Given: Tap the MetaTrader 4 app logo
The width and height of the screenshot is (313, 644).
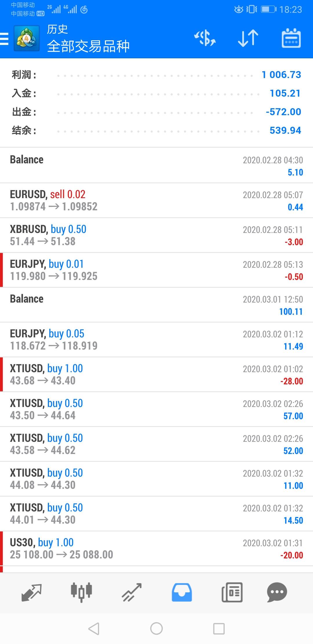Looking at the screenshot, I should (x=27, y=39).
